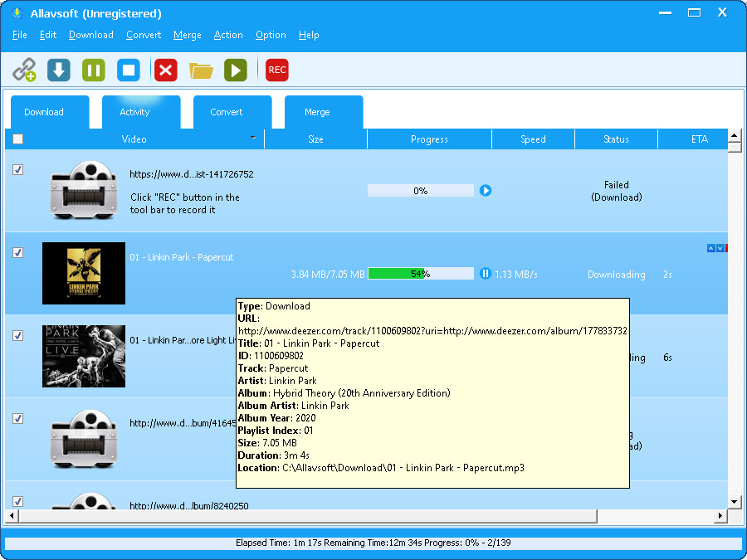Switch to the Merge tab

click(x=324, y=112)
